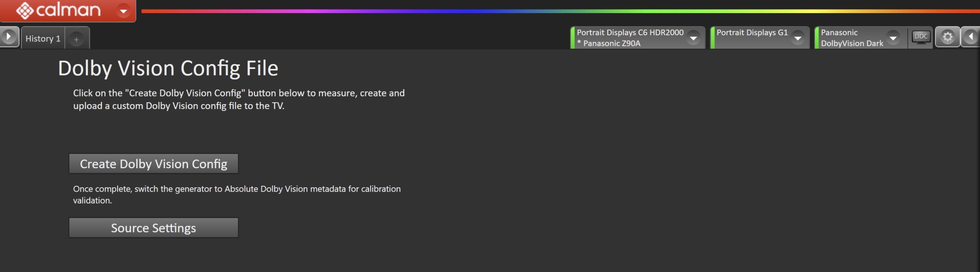Click the Source Settings button
Image resolution: width=980 pixels, height=272 pixels.
[154, 228]
